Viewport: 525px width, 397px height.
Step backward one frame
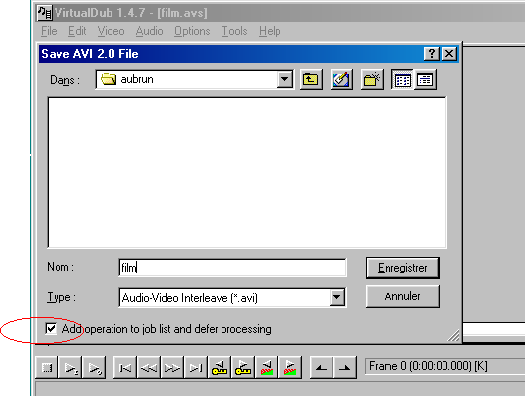click(x=149, y=368)
